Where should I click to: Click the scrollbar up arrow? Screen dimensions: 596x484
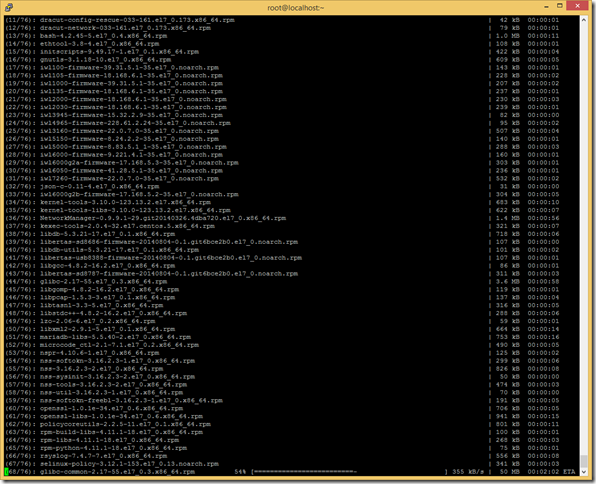584,20
